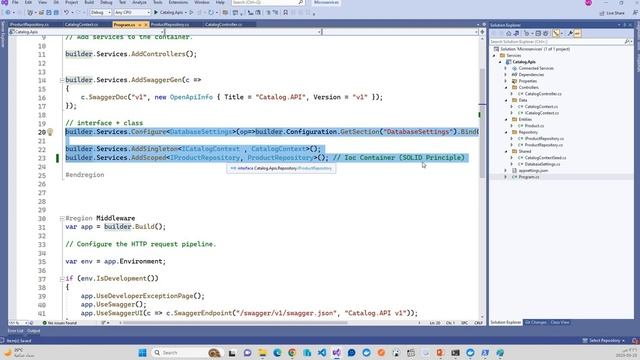This screenshot has width=640, height=360.
Task: Open the Analyze menu
Action: (139, 2)
